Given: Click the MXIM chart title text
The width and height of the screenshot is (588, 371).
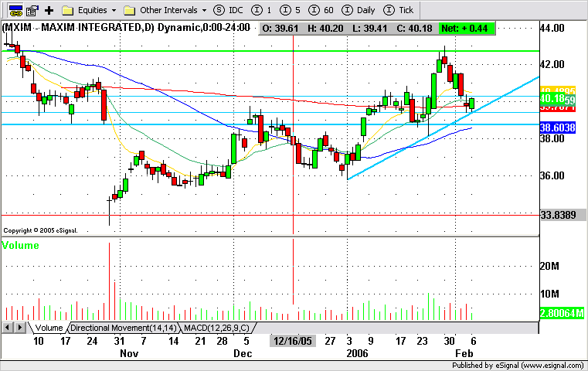Looking at the screenshot, I should coord(126,27).
